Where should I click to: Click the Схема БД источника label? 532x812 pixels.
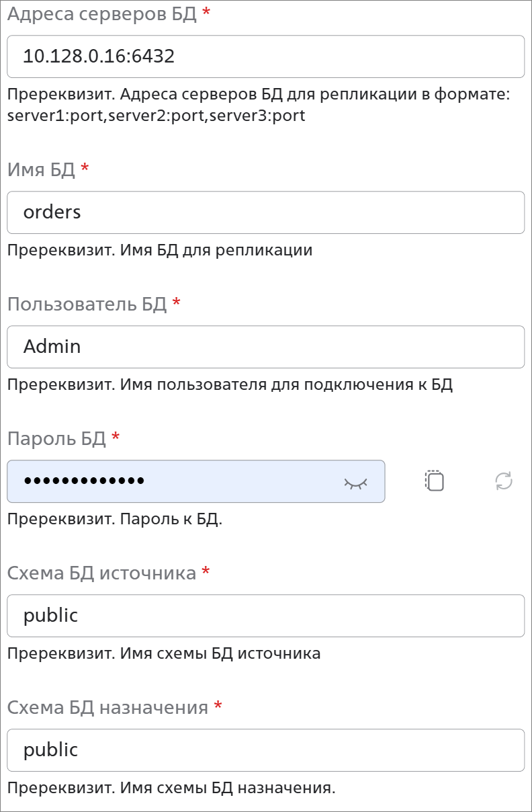[101, 573]
